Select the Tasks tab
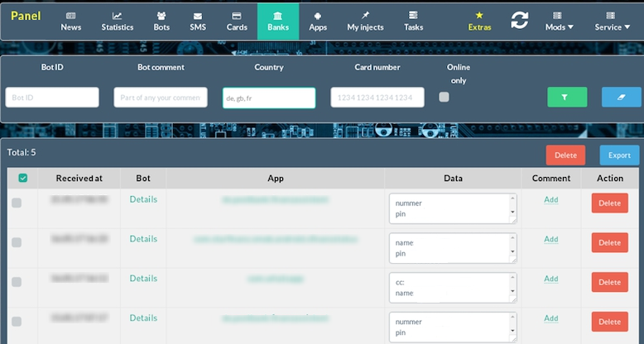Image resolution: width=644 pixels, height=344 pixels. coord(413,21)
